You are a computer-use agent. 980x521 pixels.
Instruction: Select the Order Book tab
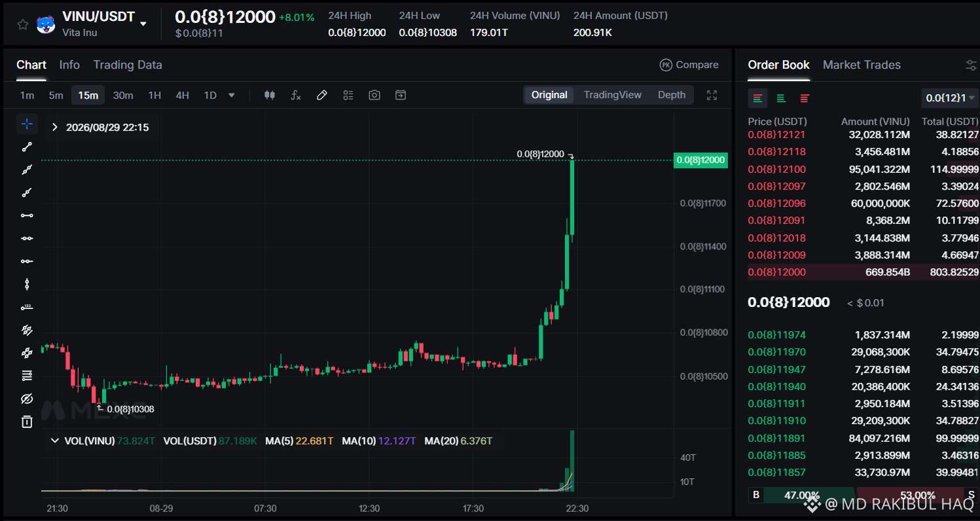point(779,65)
